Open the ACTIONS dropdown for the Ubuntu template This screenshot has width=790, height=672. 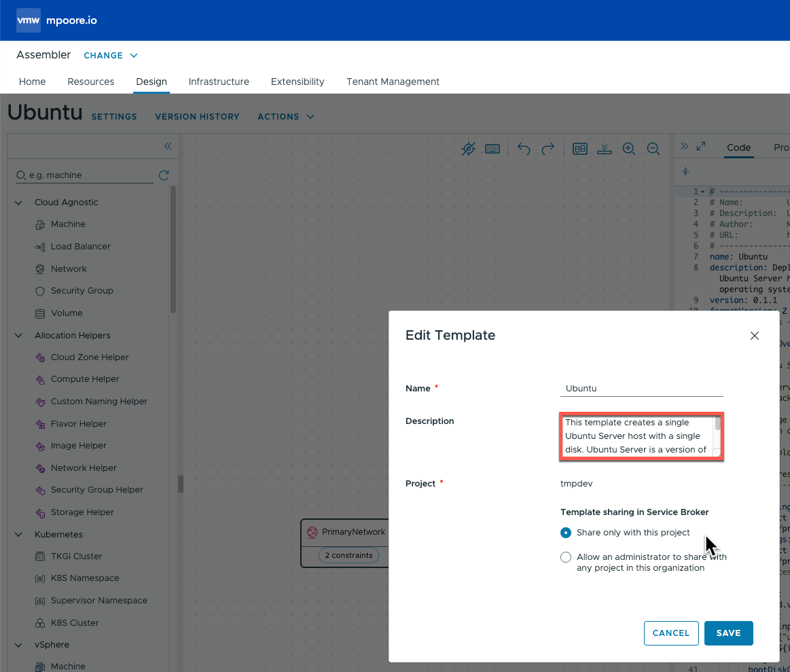(x=285, y=116)
